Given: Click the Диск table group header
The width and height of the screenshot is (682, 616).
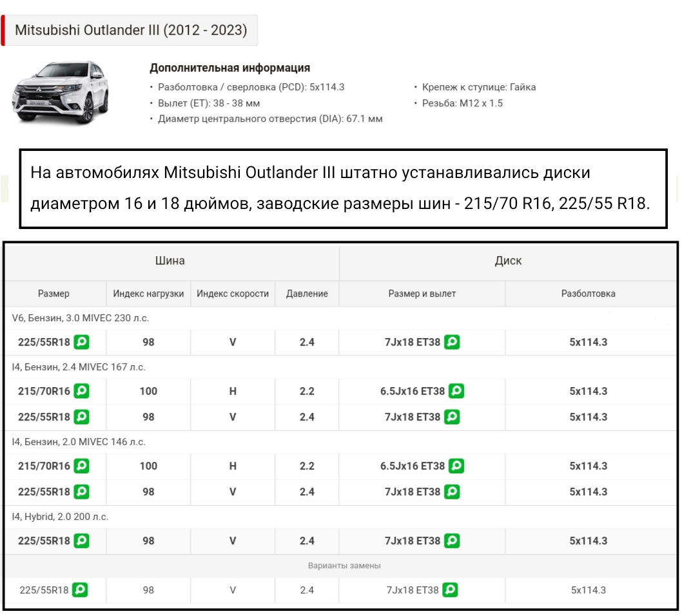Looking at the screenshot, I should pos(508,261).
